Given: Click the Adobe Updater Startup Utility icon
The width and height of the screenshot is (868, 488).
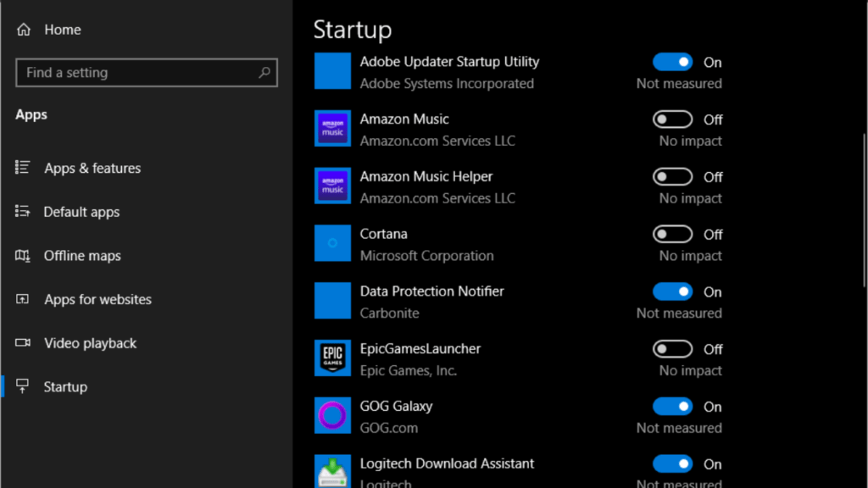Looking at the screenshot, I should 332,71.
